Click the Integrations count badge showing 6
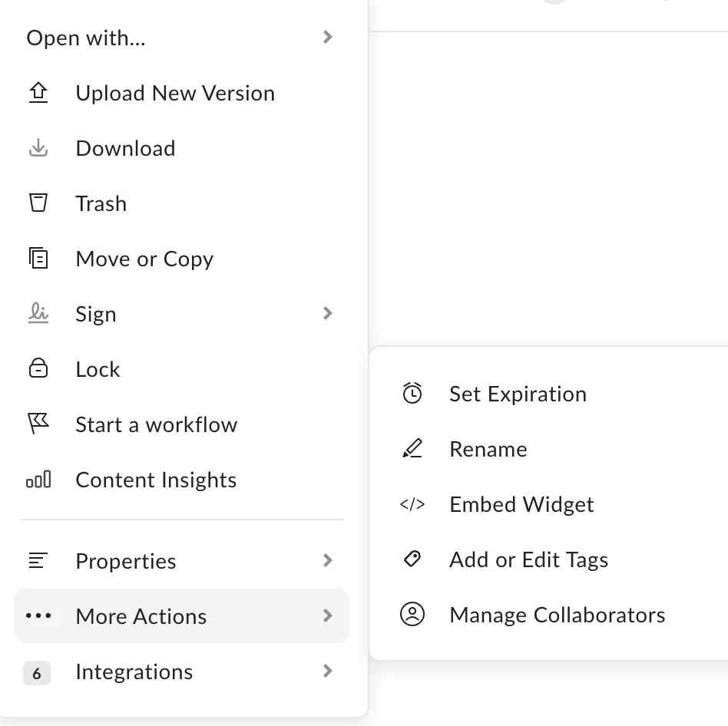728x726 pixels. click(x=37, y=674)
